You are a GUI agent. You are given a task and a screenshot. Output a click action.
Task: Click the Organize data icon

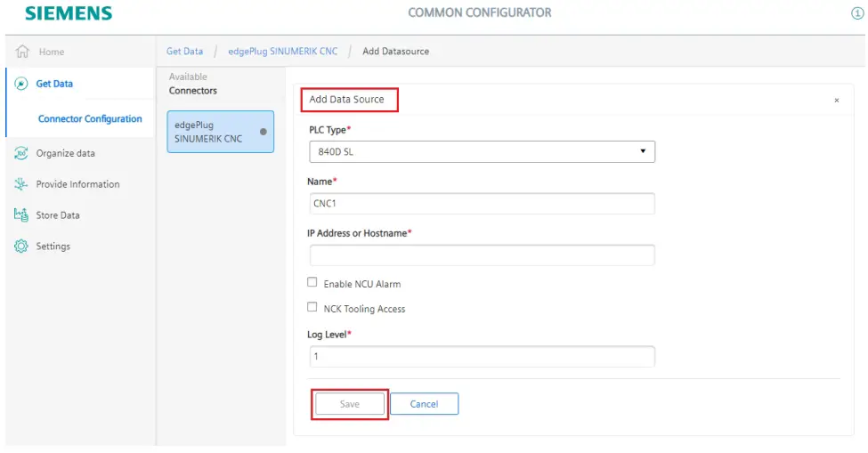(x=21, y=153)
